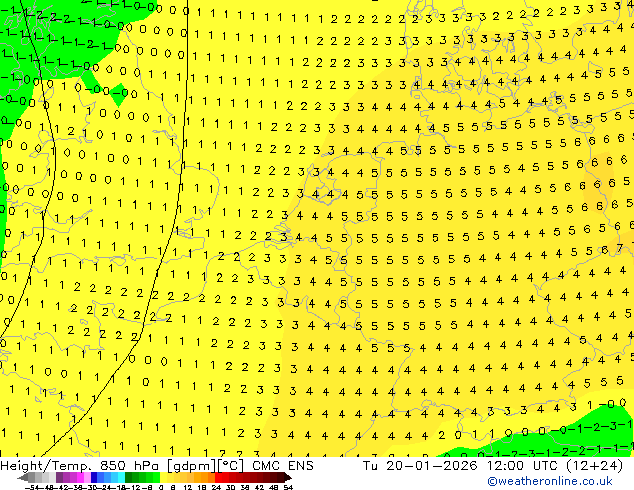Click the '[gdpm][°C]' units label
This screenshot has width=634, height=490.
[206, 466]
